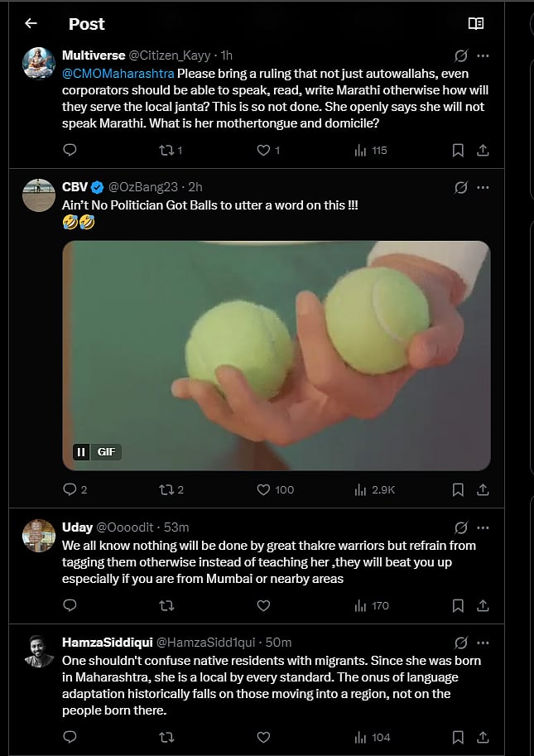Click Grok icon on HamzaSiddiqui's post
Viewport: 534px width, 756px height.
[461, 643]
